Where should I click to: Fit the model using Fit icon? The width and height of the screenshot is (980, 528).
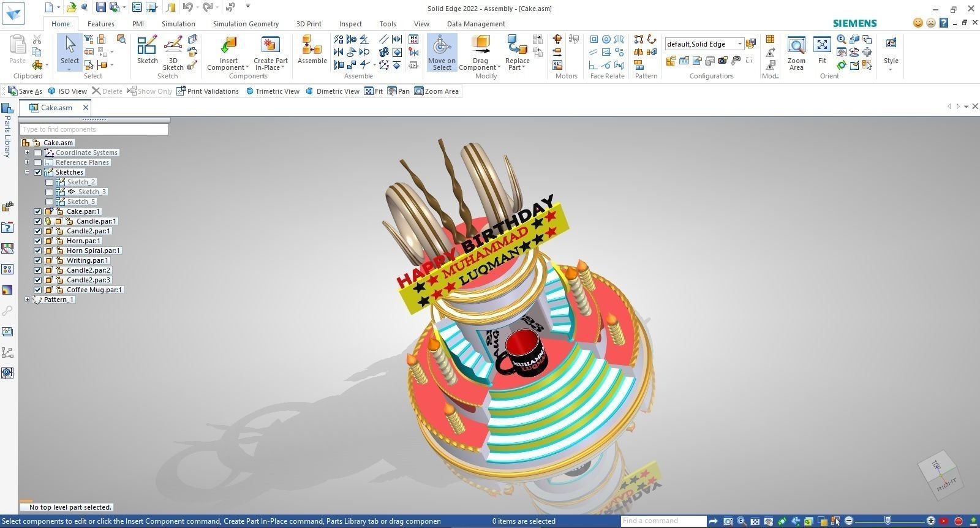pyautogui.click(x=822, y=46)
